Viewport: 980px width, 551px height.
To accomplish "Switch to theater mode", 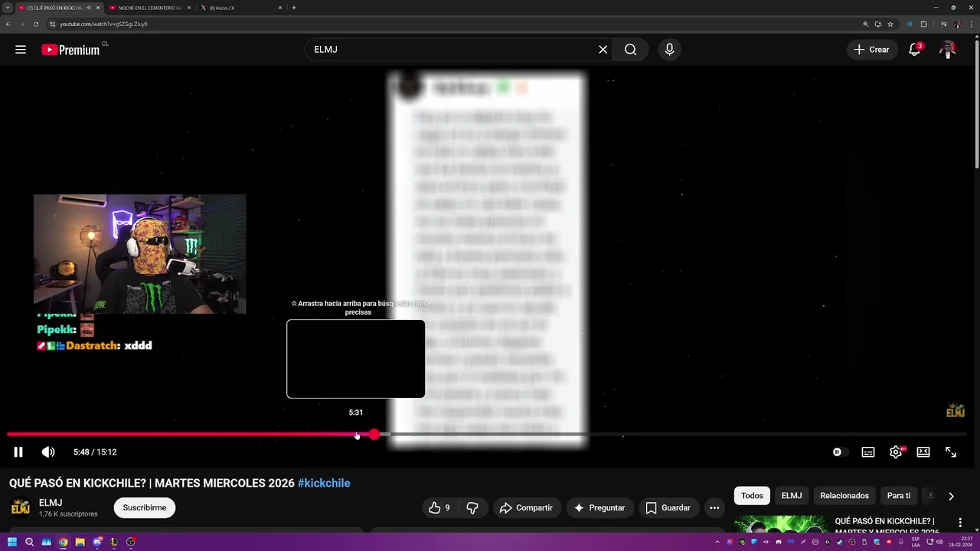I will [x=923, y=452].
